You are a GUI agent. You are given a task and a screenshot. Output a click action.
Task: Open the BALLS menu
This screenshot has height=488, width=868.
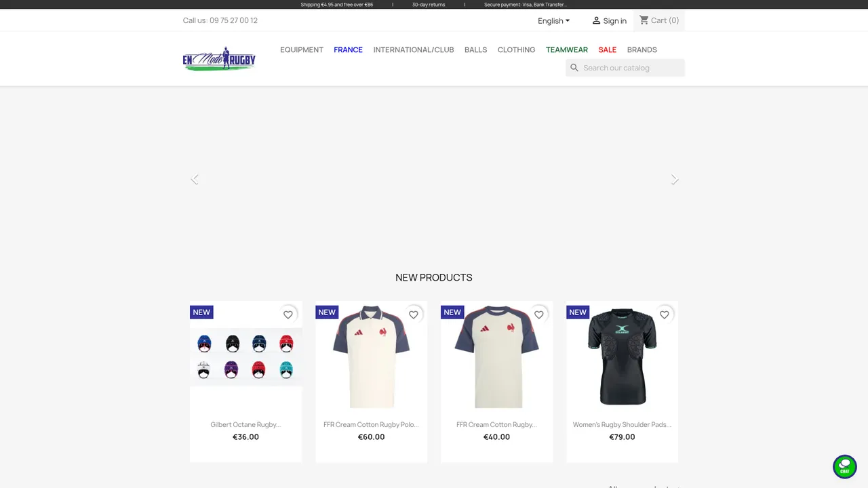pos(475,49)
